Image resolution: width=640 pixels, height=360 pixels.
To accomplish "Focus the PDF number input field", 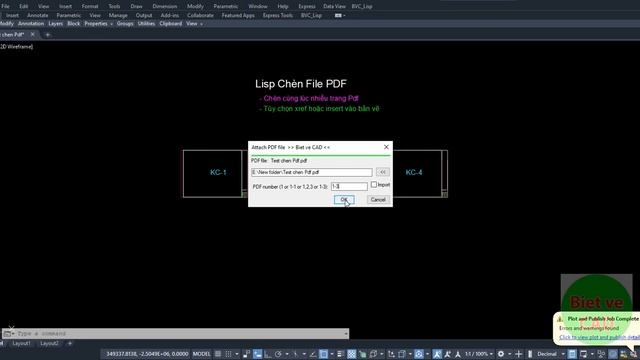I will coord(349,187).
